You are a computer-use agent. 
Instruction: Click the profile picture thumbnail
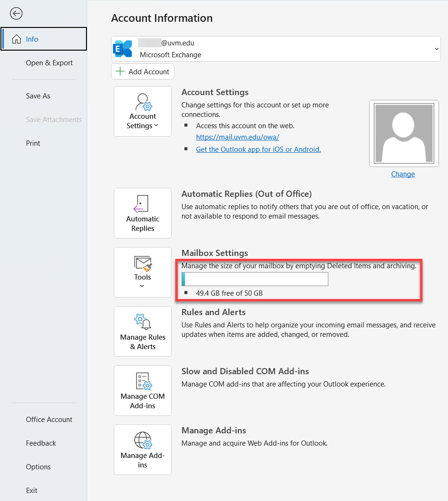click(404, 133)
